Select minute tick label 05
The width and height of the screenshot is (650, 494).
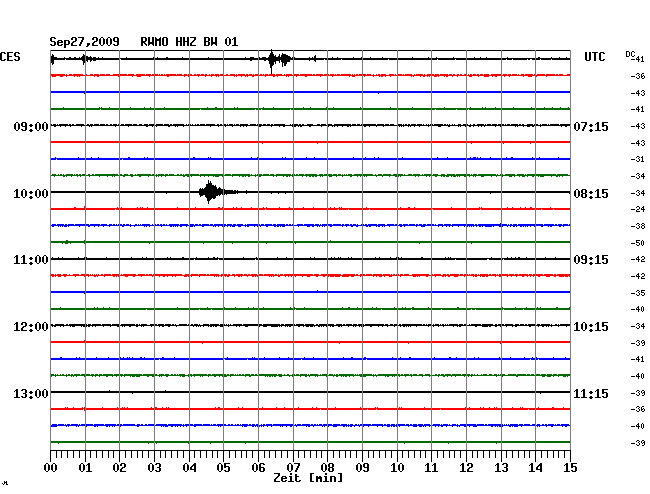tap(223, 468)
